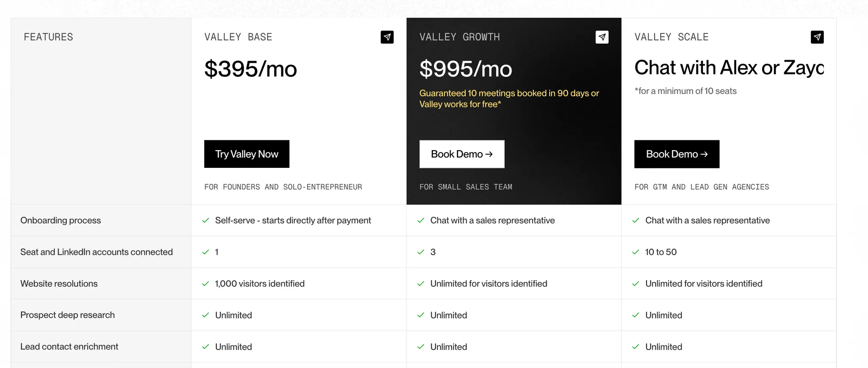Click the FEATURES column header
The image size is (868, 368).
[48, 37]
